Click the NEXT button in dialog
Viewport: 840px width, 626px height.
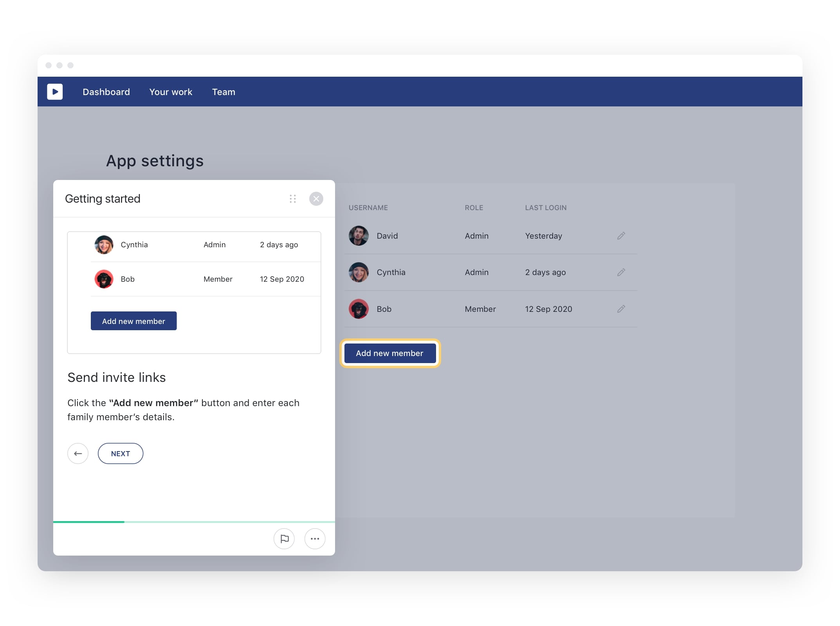click(x=121, y=454)
